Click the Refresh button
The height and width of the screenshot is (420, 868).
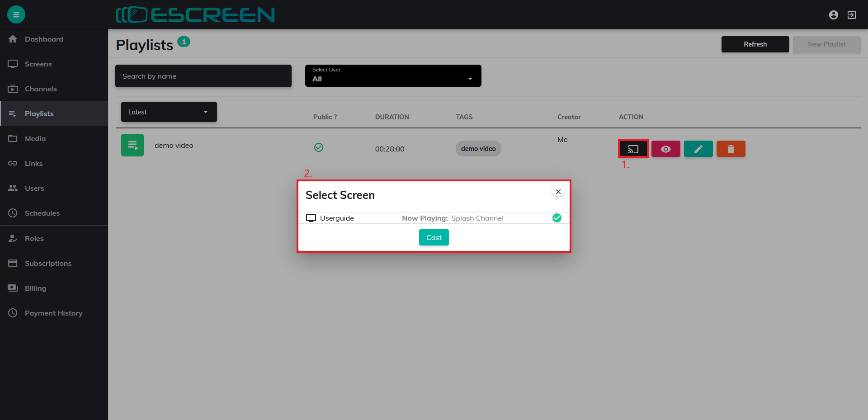tap(755, 44)
